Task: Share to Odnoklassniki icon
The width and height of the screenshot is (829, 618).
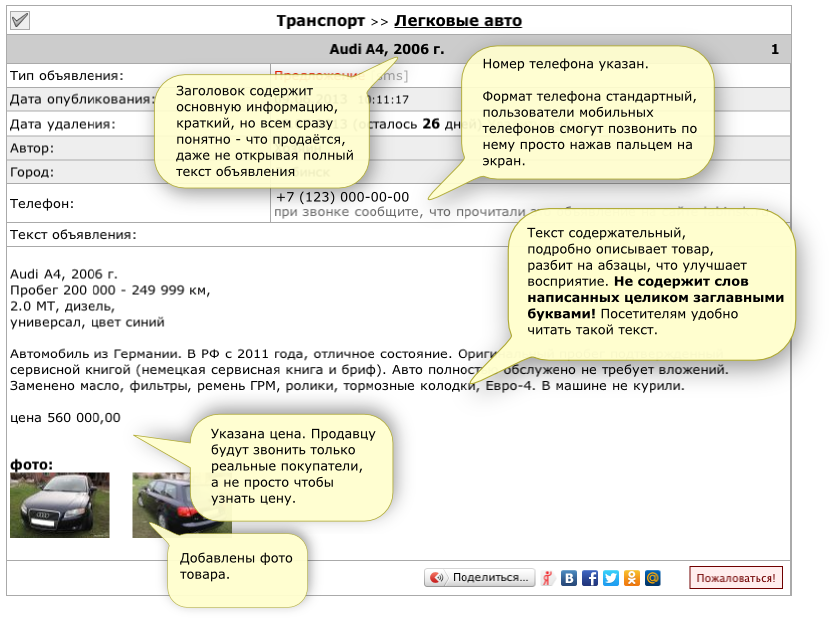Action: pos(632,578)
